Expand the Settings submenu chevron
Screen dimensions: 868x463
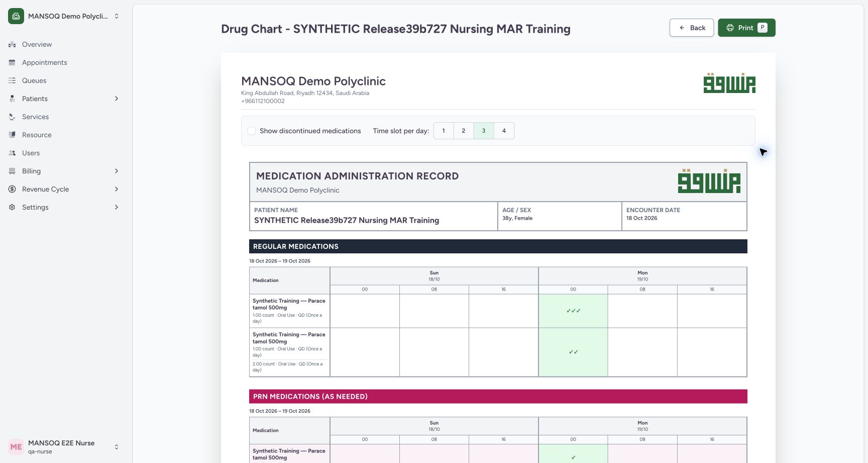tap(117, 207)
